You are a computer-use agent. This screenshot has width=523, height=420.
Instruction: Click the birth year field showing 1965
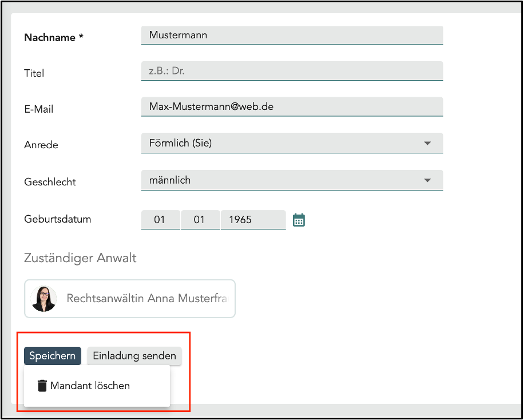(x=252, y=220)
